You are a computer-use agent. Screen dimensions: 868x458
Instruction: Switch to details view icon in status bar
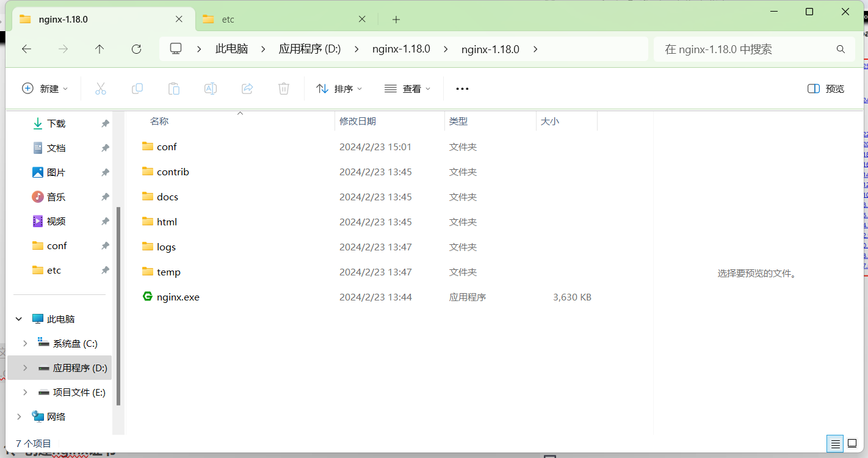pyautogui.click(x=836, y=444)
